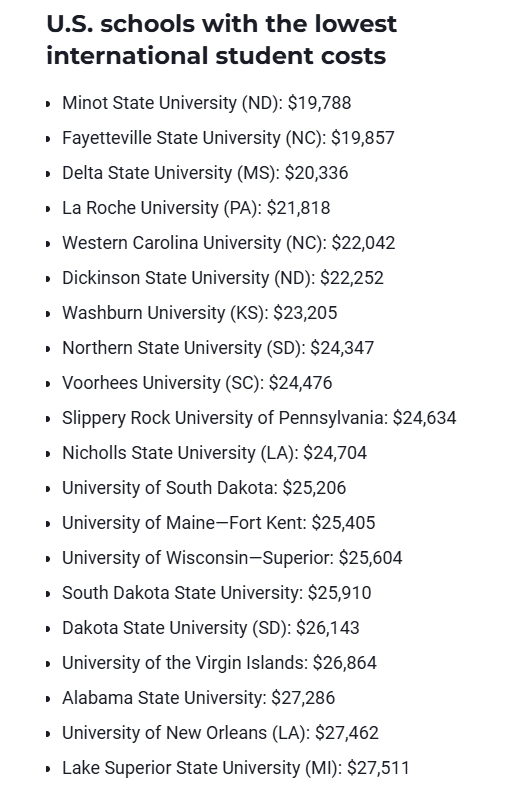
Task: Select Western Carolina University entry
Action: click(x=228, y=243)
